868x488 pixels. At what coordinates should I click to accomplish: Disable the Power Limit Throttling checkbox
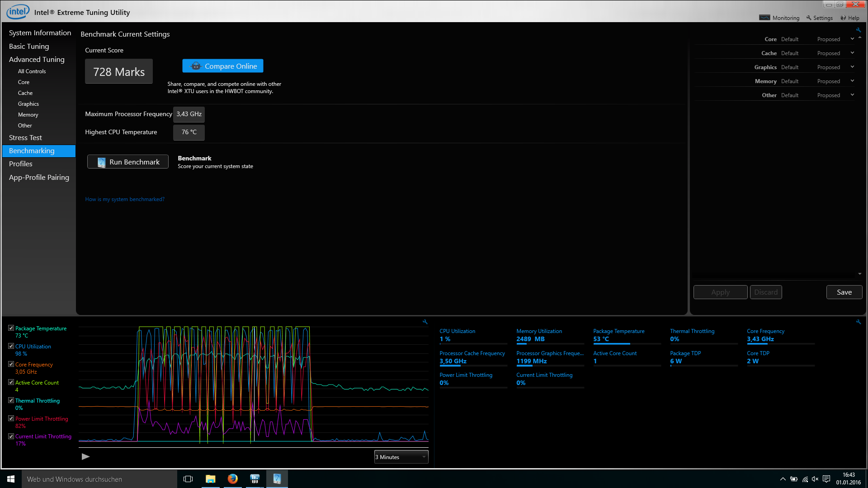click(11, 418)
